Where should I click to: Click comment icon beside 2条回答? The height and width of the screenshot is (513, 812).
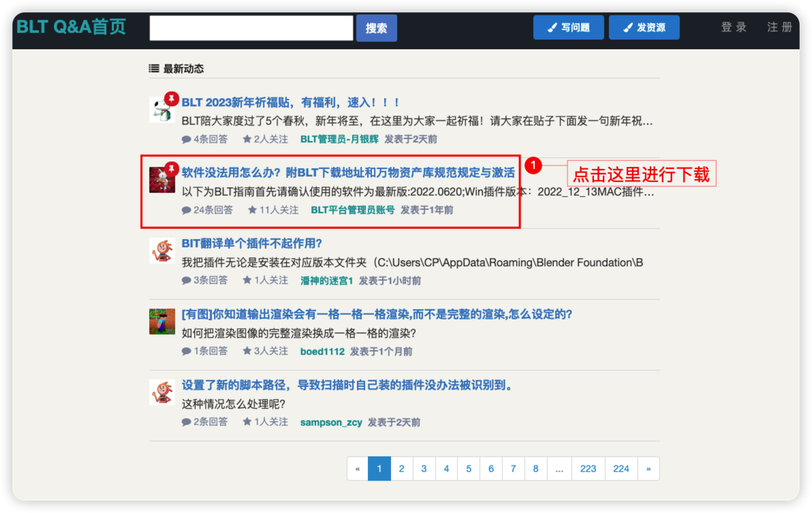187,422
